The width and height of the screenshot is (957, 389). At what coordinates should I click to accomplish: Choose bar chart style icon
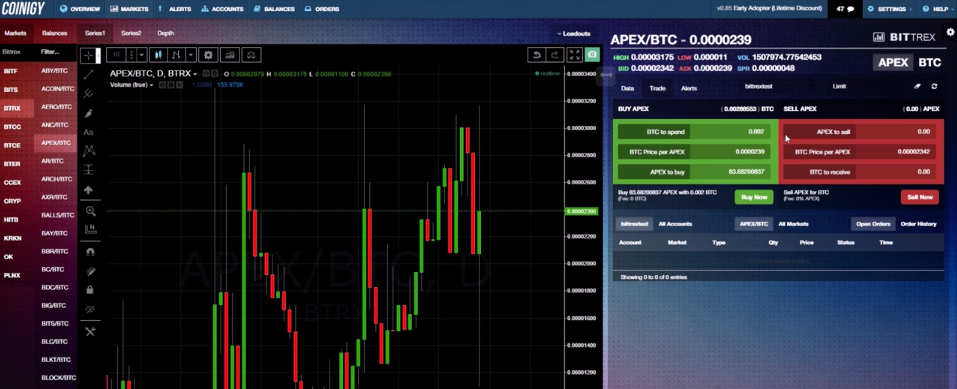click(x=177, y=55)
